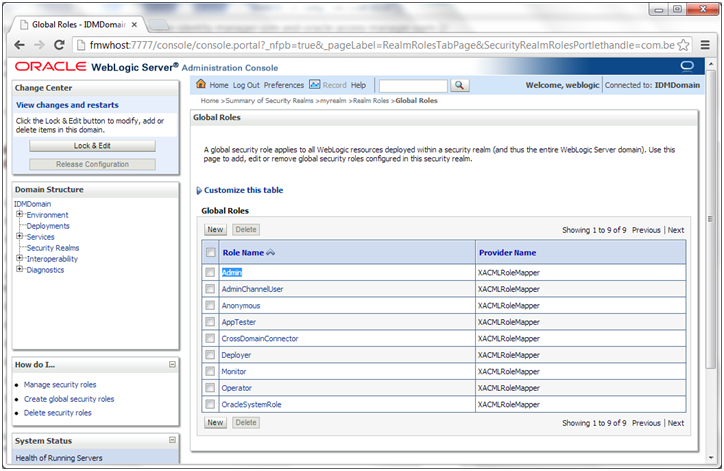Click the Home house icon in toolbar

click(201, 84)
